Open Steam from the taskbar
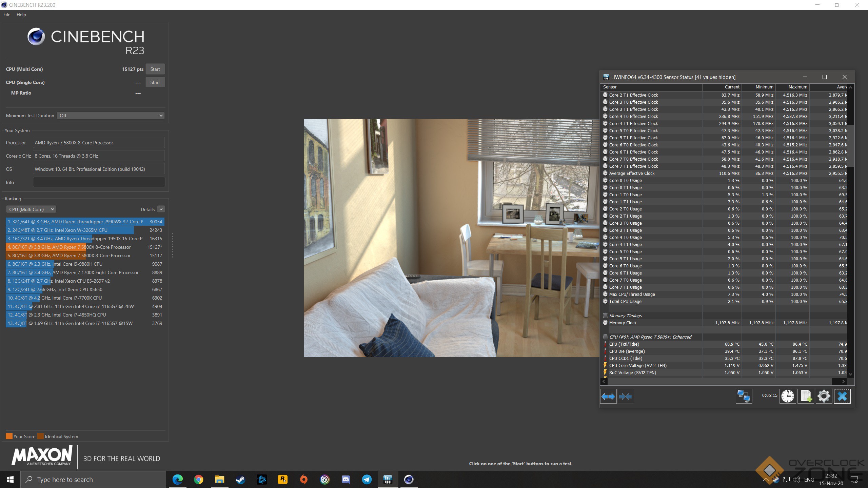This screenshot has width=868, height=488. pos(241,480)
